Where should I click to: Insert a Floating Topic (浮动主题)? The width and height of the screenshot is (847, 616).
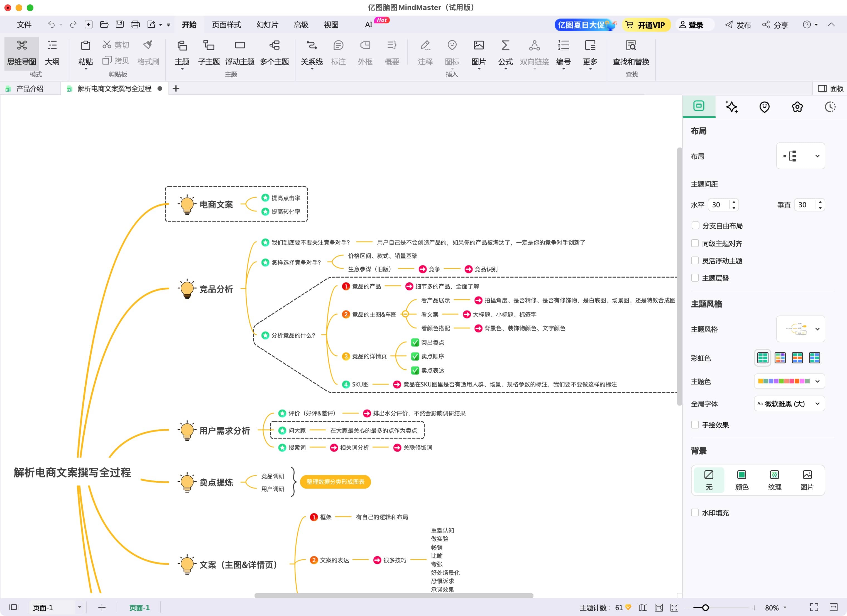pyautogui.click(x=240, y=53)
